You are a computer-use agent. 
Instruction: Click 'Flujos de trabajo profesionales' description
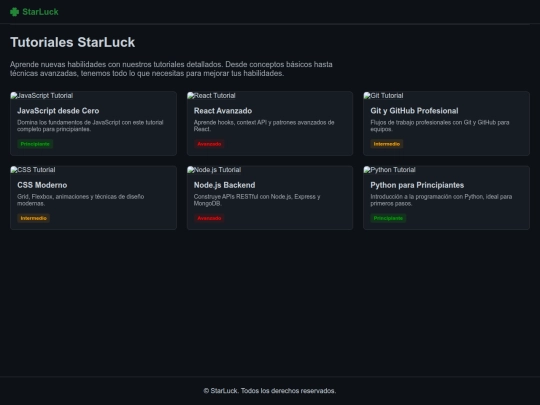440,126
